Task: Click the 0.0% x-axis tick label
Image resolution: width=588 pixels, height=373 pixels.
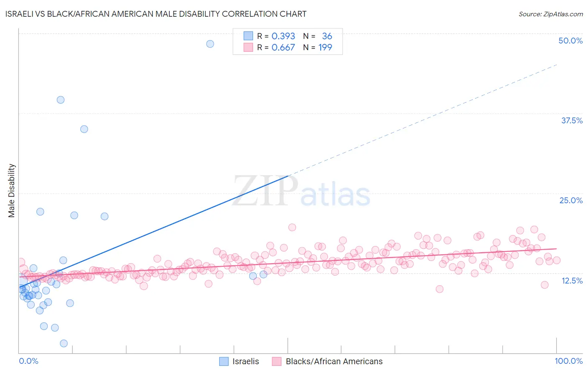Action: click(28, 361)
